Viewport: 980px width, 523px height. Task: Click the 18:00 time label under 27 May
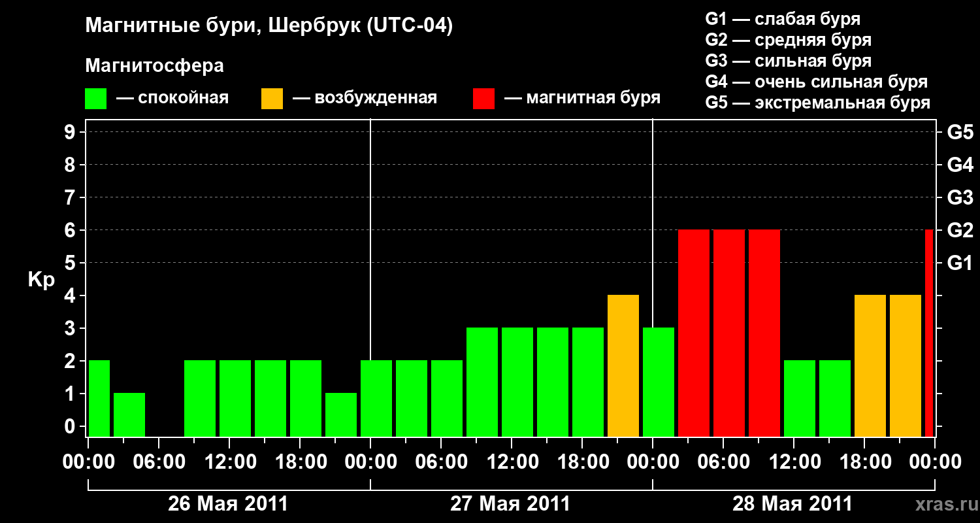click(582, 462)
